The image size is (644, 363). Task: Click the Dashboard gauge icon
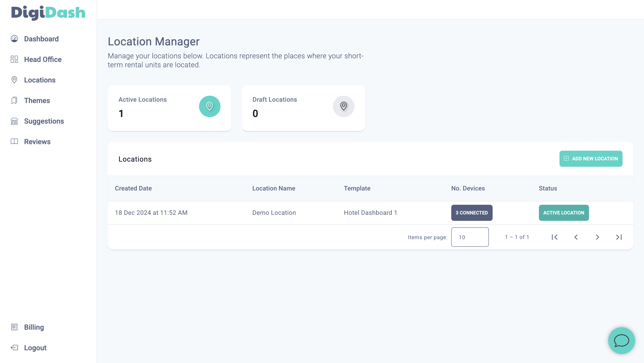(x=14, y=39)
